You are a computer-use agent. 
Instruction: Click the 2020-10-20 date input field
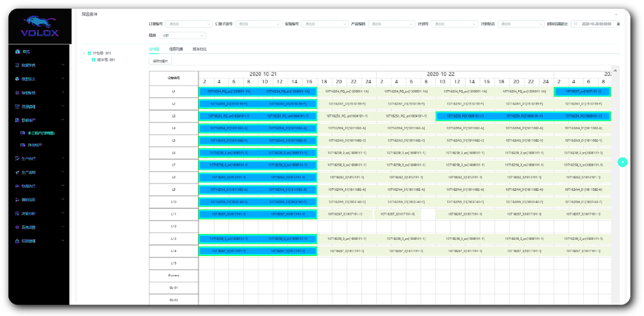pos(595,24)
